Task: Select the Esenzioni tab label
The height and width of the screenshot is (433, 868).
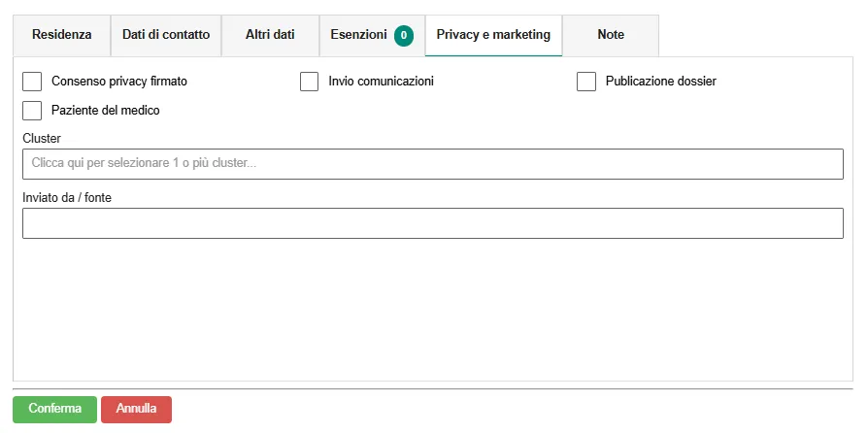Action: (358, 35)
